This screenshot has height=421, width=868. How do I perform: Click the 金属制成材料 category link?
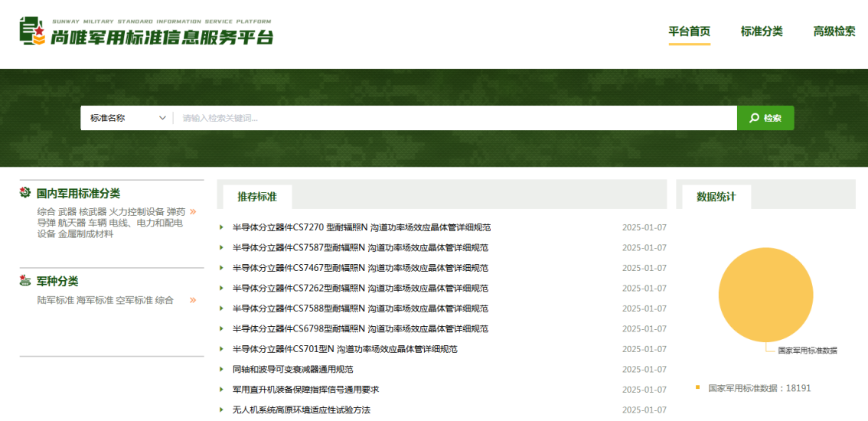pos(86,233)
